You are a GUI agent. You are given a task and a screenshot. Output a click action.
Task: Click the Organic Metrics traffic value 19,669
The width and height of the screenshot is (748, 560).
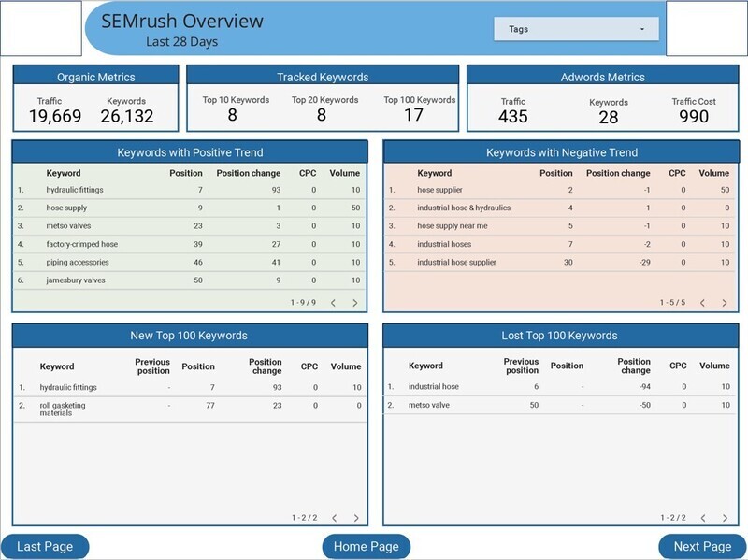[x=54, y=117]
